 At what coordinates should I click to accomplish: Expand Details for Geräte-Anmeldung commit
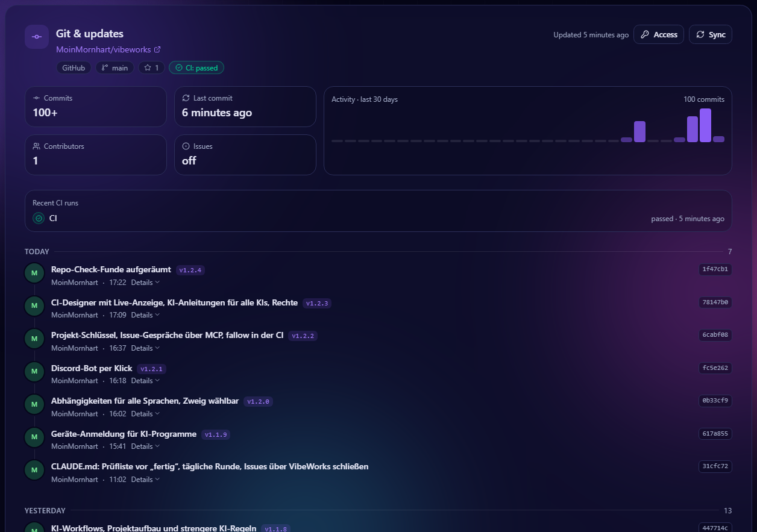coord(145,446)
